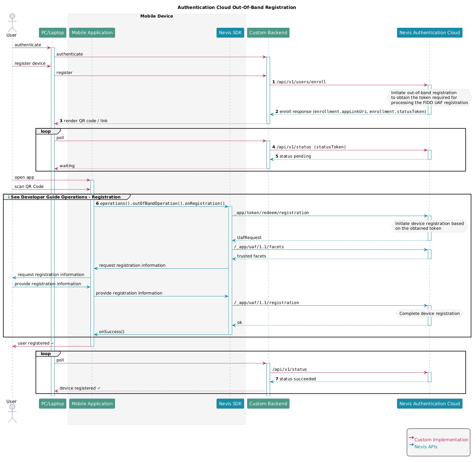Select the header Nevis SDK participant box

pos(230,33)
